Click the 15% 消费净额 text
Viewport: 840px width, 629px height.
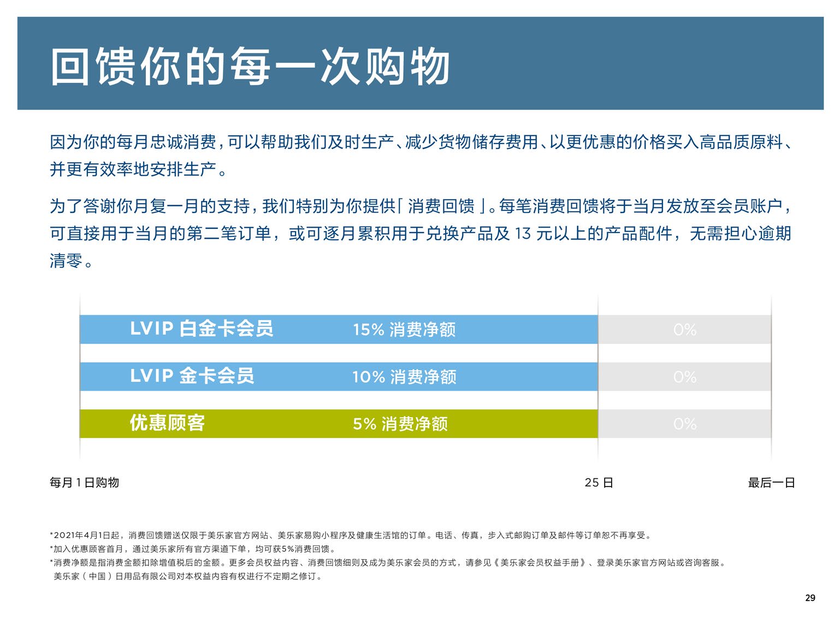pyautogui.click(x=404, y=330)
